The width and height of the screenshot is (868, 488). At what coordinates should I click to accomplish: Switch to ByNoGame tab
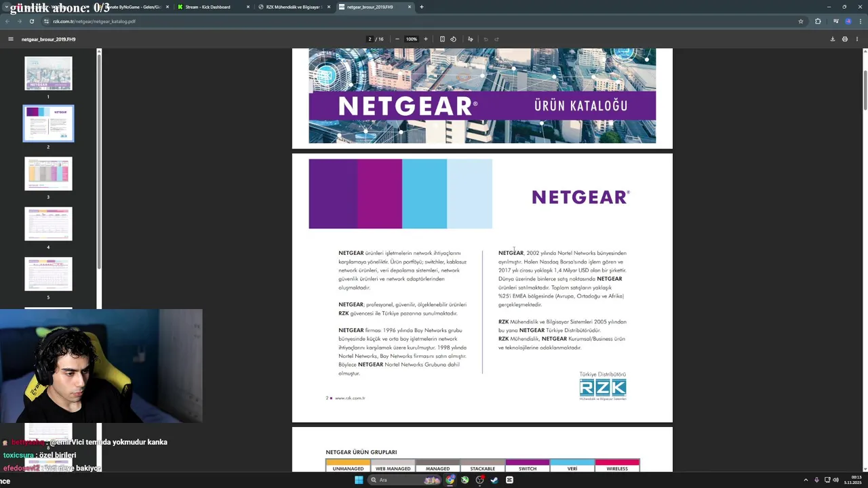pyautogui.click(x=132, y=7)
